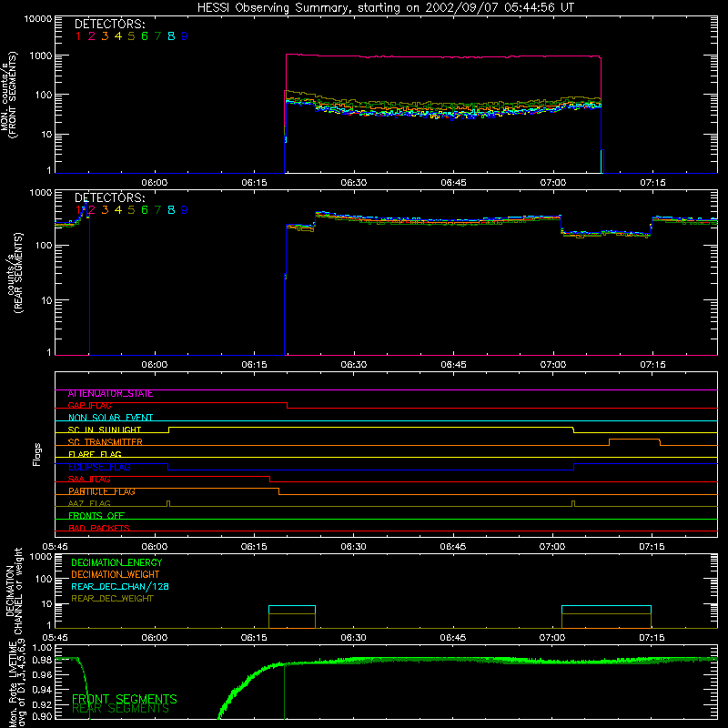Select blue detector 9 in rear segments legend

tap(185, 210)
